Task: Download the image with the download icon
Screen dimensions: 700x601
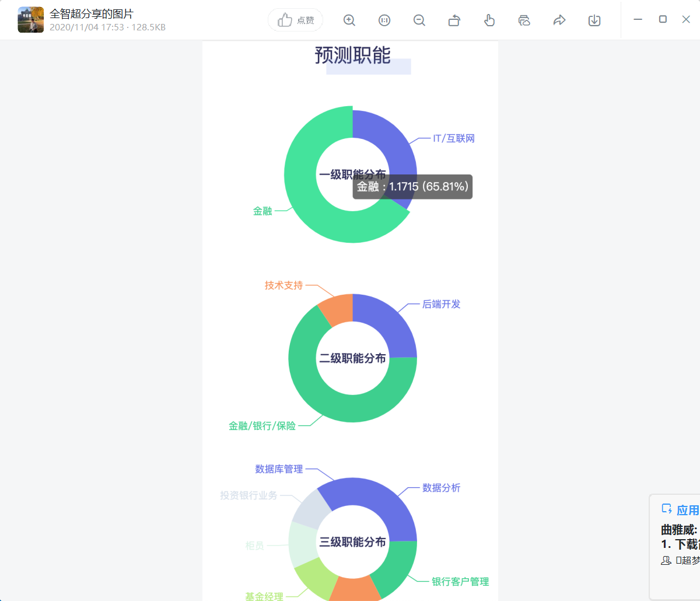Action: [594, 20]
